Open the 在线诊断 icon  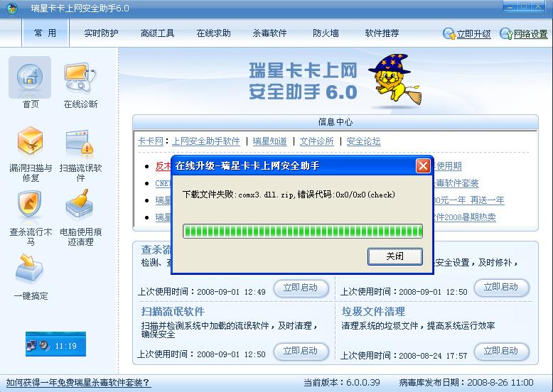click(x=80, y=77)
